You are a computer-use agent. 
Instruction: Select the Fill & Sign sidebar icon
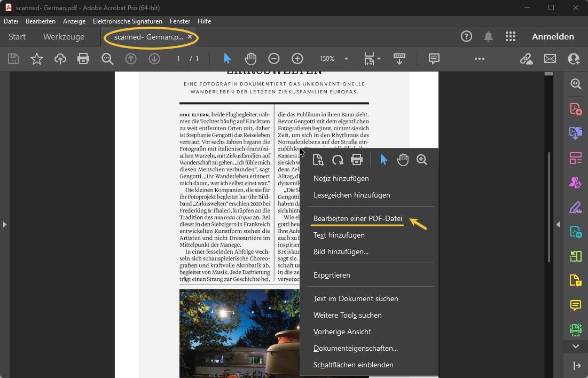[x=576, y=182]
